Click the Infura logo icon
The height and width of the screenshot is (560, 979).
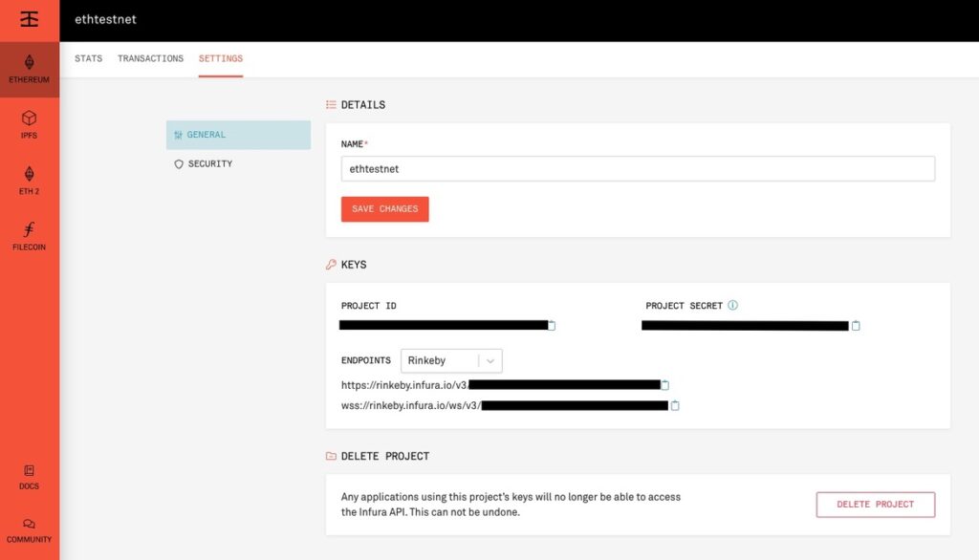click(x=30, y=19)
